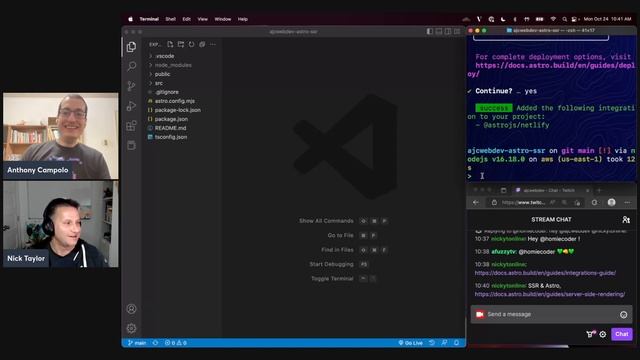This screenshot has height=360, width=640.
Task: Open the integrations-guide docs link in chat
Action: coord(545,273)
